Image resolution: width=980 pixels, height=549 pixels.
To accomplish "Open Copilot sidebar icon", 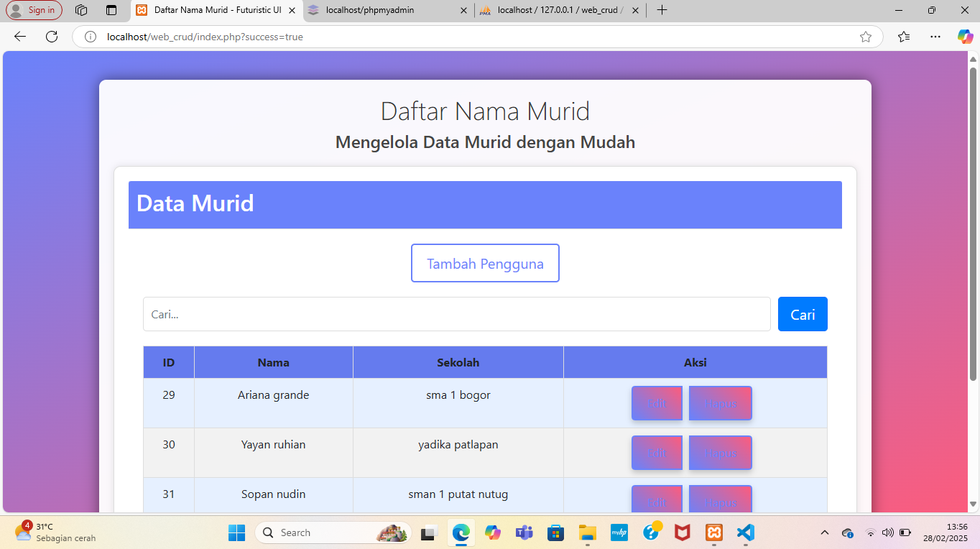I will point(965,37).
